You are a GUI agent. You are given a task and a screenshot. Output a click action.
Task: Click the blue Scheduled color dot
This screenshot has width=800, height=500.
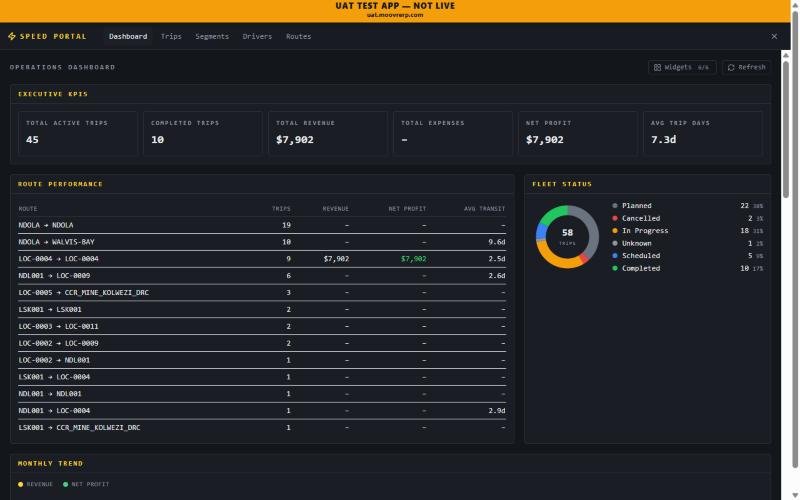615,256
